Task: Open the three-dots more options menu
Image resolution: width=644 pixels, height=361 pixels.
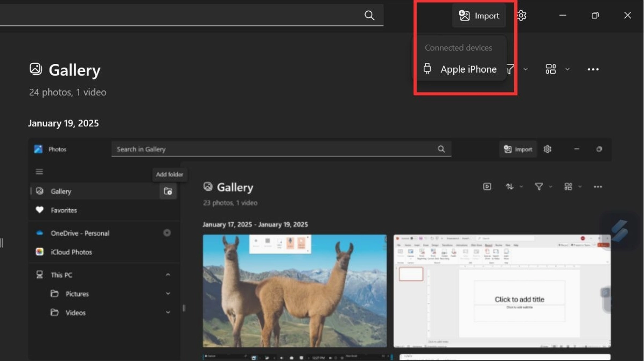Action: tap(593, 69)
